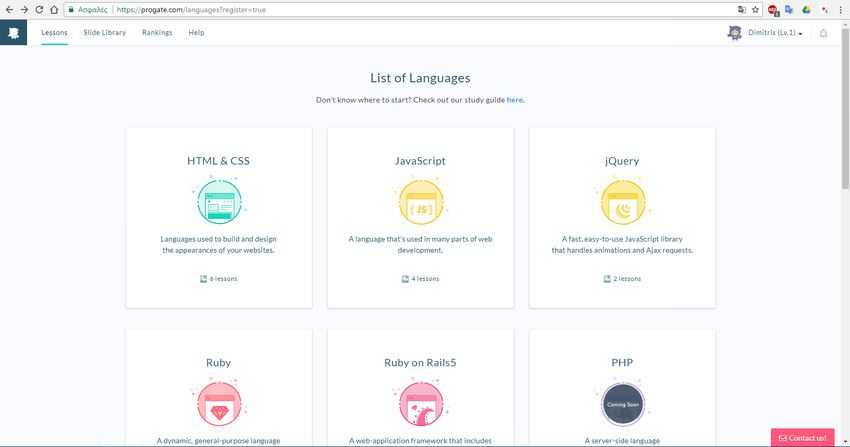Click translate page icon in address bar

pos(742,10)
